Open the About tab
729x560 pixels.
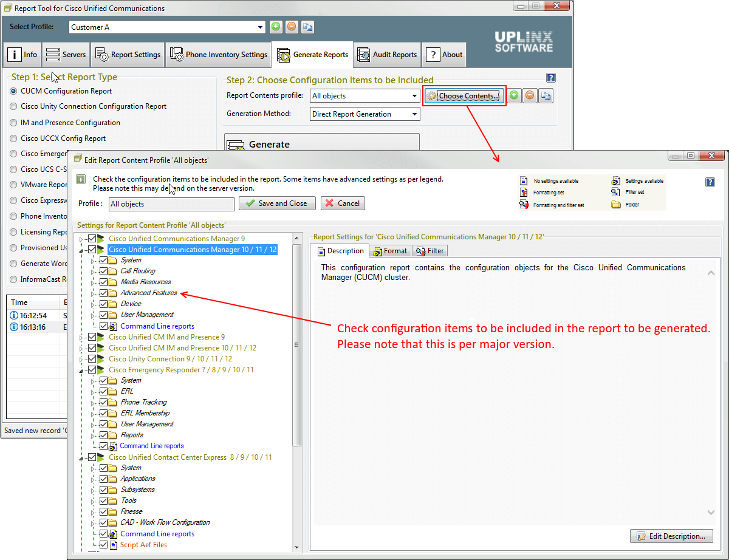coord(445,55)
